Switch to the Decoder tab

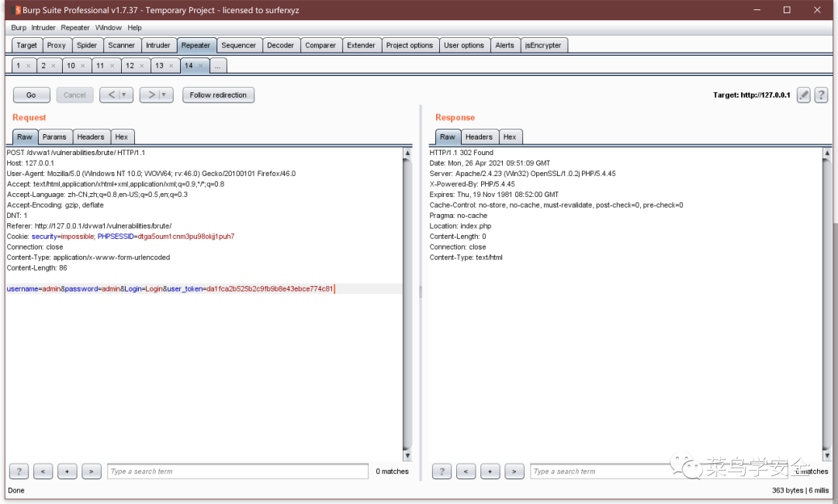[281, 46]
